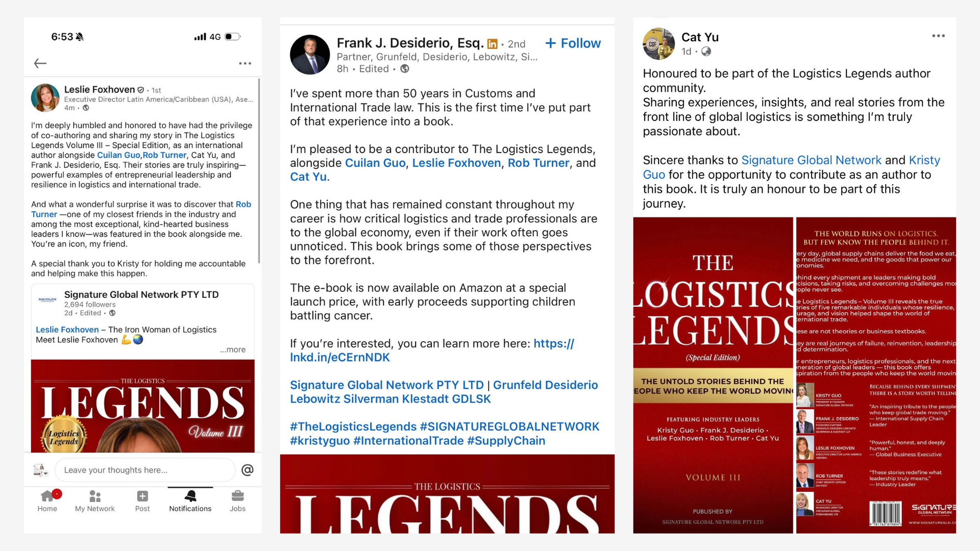Open Signature Global Network link in Cat's post
Screen dimensions: 980x551
point(811,160)
